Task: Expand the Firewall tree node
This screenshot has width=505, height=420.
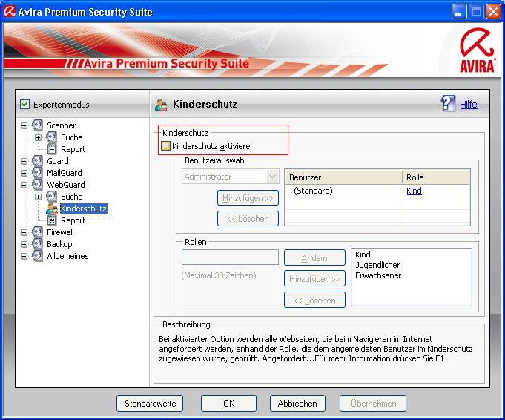Action: pos(24,232)
